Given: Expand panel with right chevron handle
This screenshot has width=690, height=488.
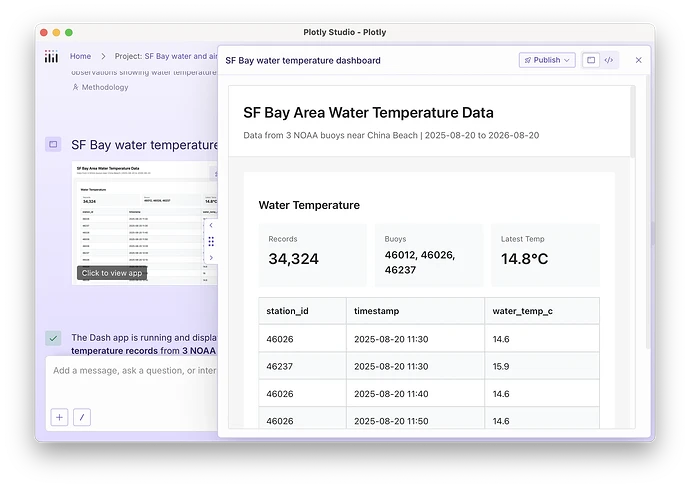Looking at the screenshot, I should pyautogui.click(x=211, y=257).
